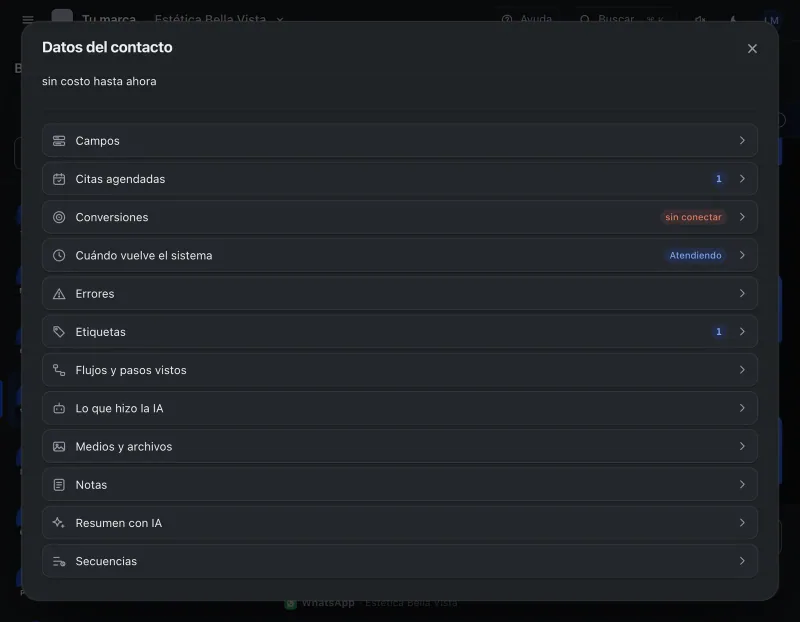Click the count badge on Etiquetas
The image size is (800, 622).
tap(719, 332)
